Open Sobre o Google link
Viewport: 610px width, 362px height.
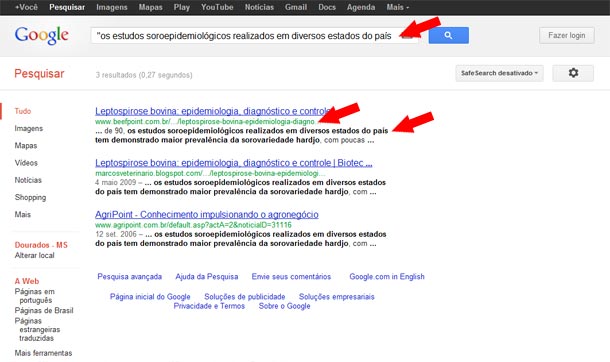[x=284, y=306]
